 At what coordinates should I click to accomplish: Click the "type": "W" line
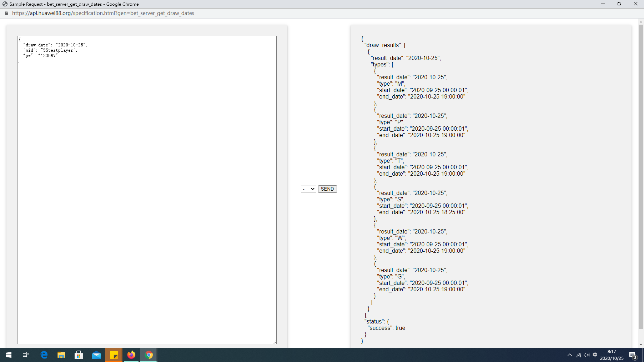pyautogui.click(x=391, y=238)
